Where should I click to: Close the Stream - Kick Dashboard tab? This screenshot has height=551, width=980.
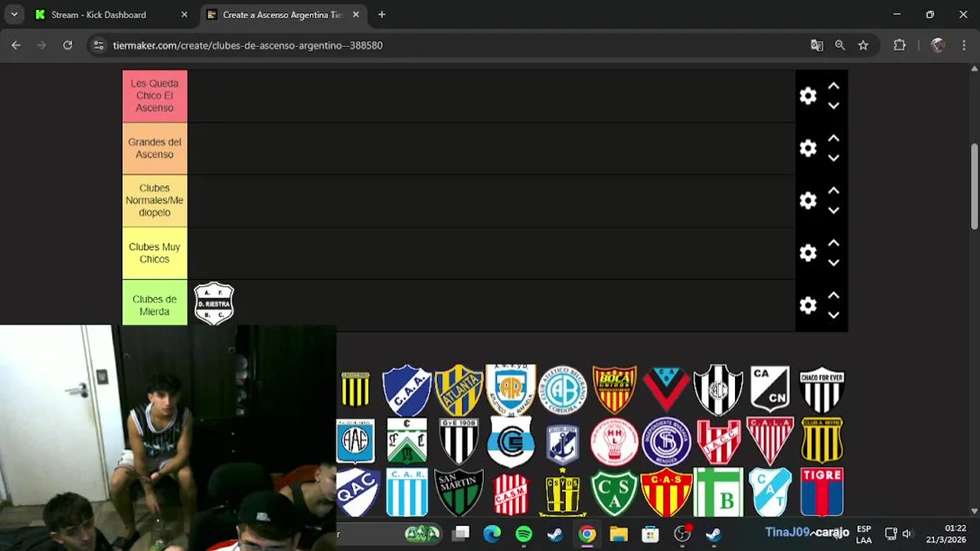point(184,15)
